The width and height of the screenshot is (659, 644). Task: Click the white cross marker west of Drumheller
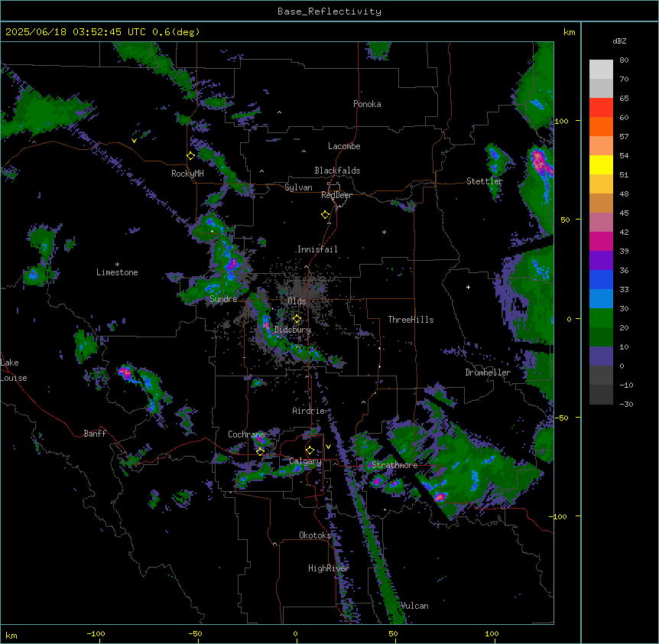(x=468, y=287)
